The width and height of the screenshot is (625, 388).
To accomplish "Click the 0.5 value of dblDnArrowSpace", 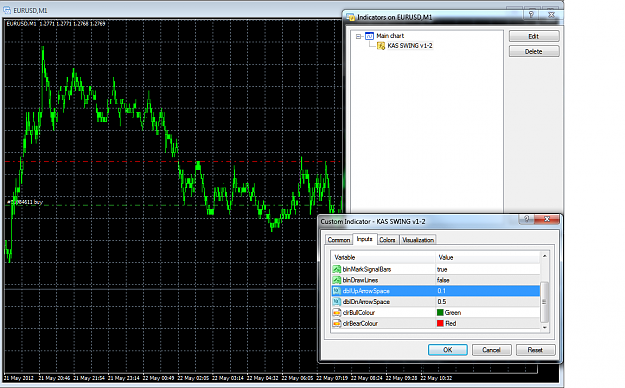I will [x=442, y=301].
